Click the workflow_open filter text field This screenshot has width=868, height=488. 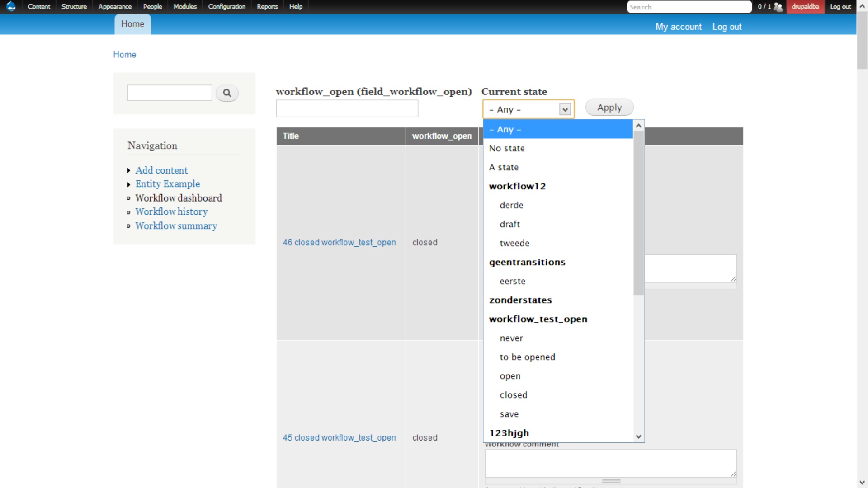tap(347, 108)
